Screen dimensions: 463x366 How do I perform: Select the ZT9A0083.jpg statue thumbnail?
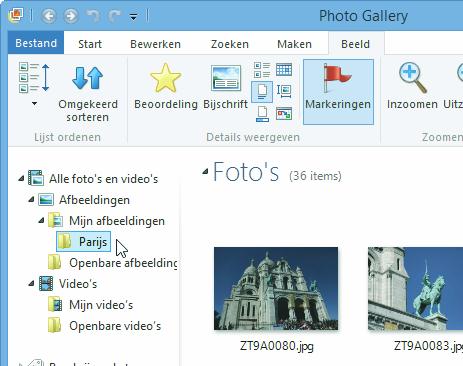click(x=415, y=289)
